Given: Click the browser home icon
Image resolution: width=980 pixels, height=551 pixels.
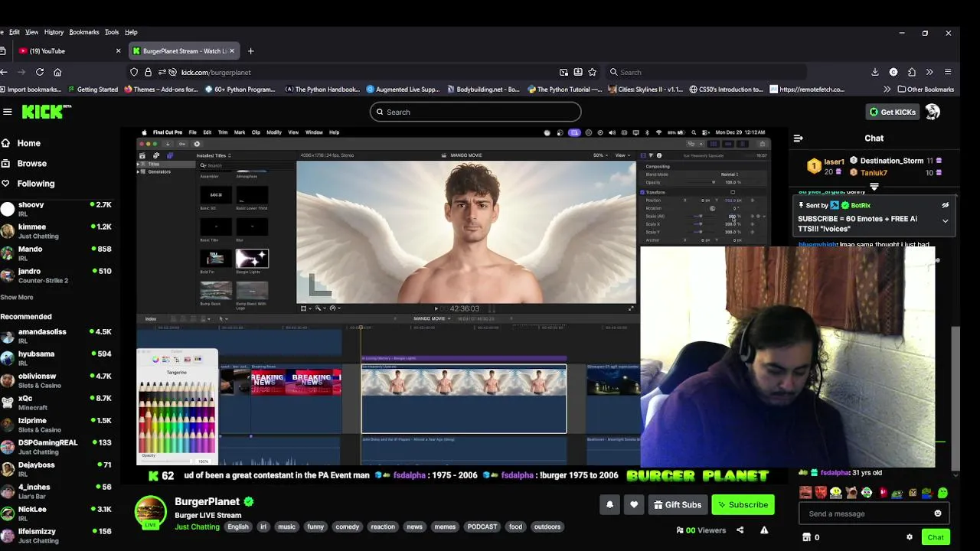Looking at the screenshot, I should 57,72.
